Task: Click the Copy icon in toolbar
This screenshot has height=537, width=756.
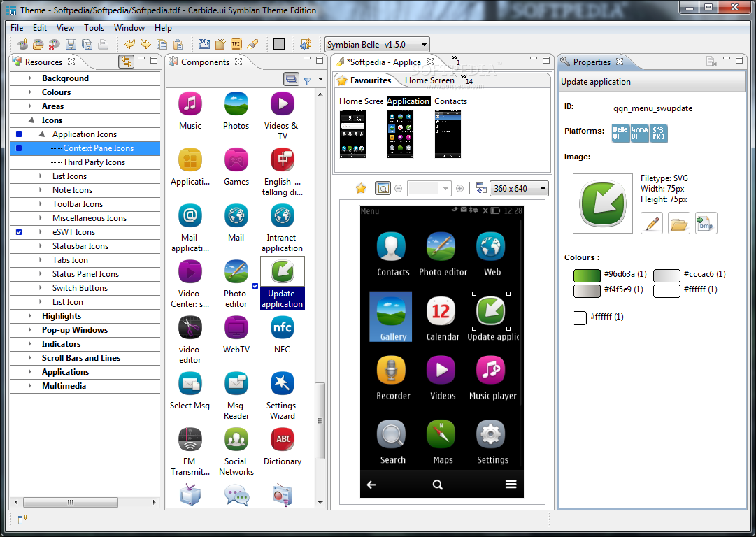Action: pos(162,44)
